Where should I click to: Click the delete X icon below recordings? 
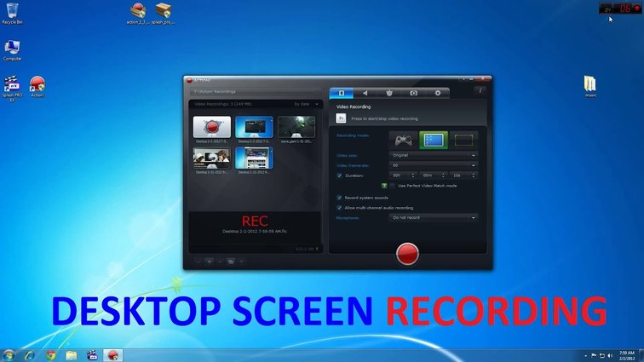[209, 261]
